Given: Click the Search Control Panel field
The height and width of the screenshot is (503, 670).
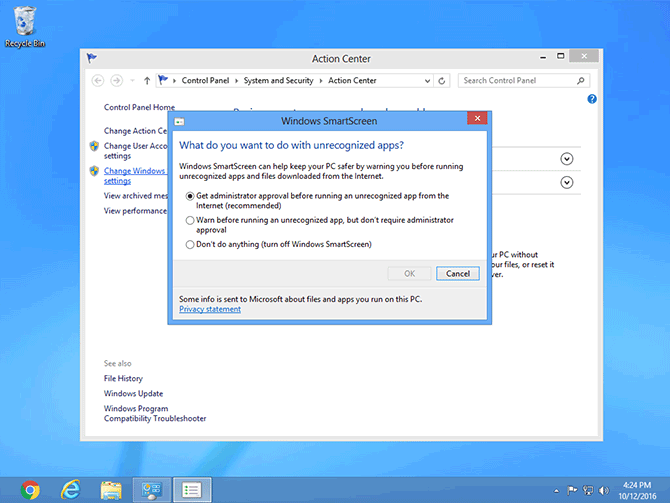Looking at the screenshot, I should [x=523, y=80].
